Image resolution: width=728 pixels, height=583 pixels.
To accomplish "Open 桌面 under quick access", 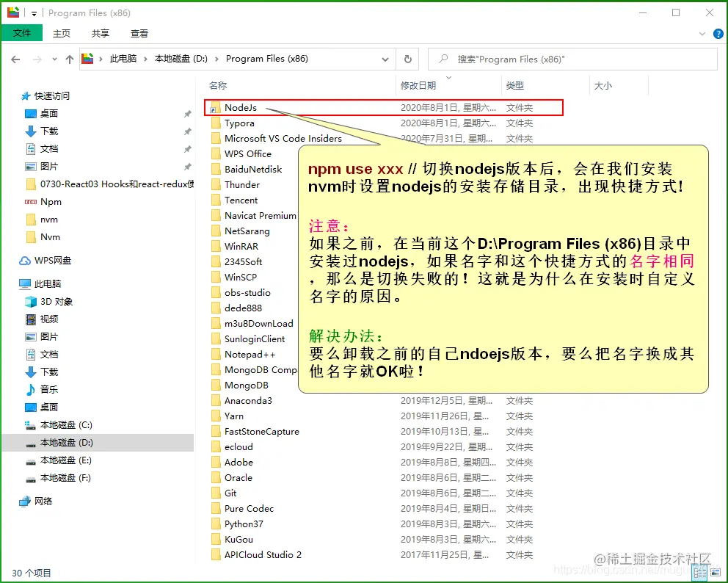I will (x=42, y=113).
